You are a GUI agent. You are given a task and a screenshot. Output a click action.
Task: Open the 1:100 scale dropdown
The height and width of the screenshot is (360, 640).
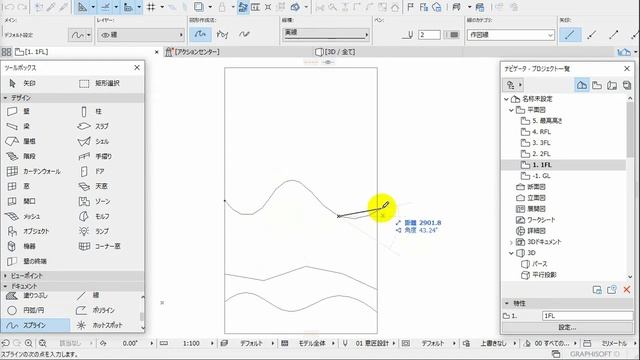coord(191,344)
